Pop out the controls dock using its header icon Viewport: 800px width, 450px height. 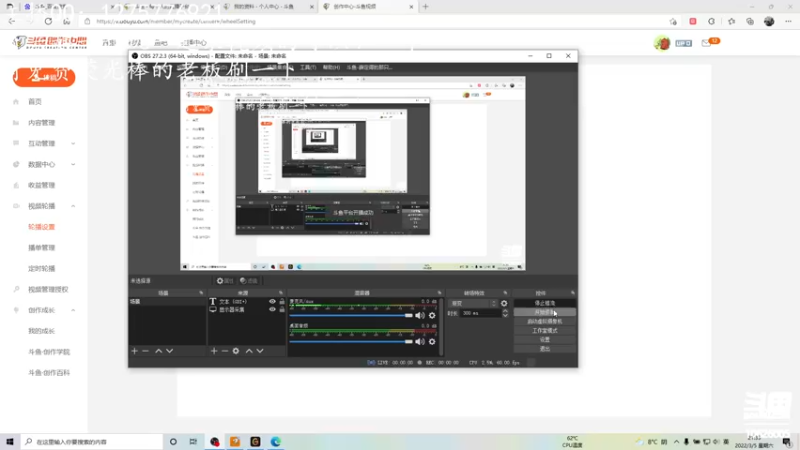(572, 293)
